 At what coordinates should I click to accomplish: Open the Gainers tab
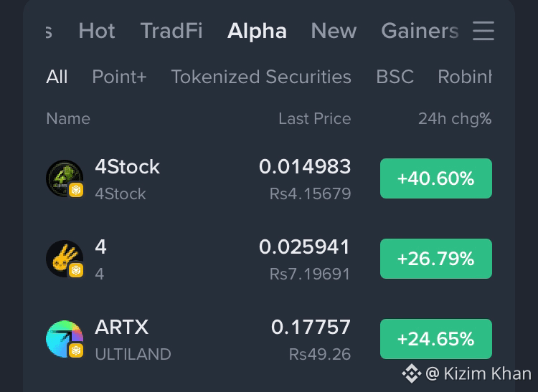tap(420, 31)
